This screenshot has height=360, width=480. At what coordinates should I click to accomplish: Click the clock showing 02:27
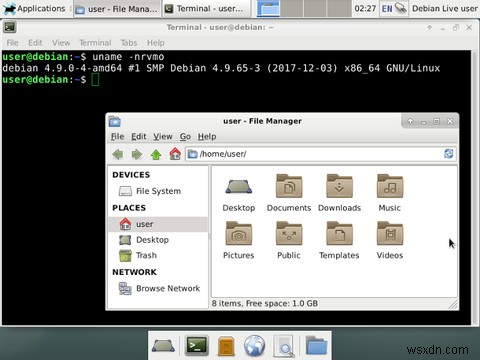point(365,8)
